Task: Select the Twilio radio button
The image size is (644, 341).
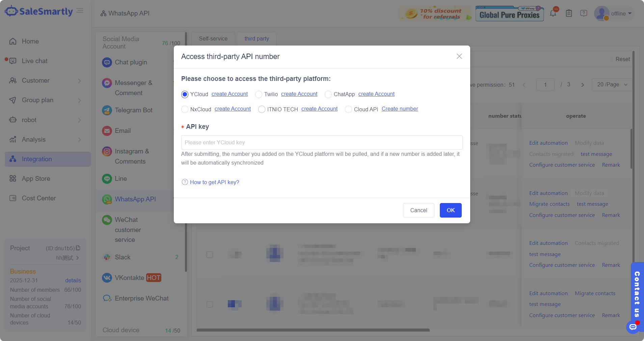Action: pos(259,94)
